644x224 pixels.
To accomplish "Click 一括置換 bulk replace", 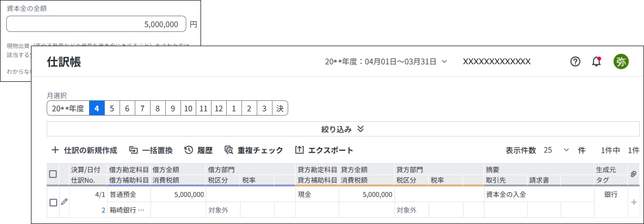I will [x=151, y=150].
